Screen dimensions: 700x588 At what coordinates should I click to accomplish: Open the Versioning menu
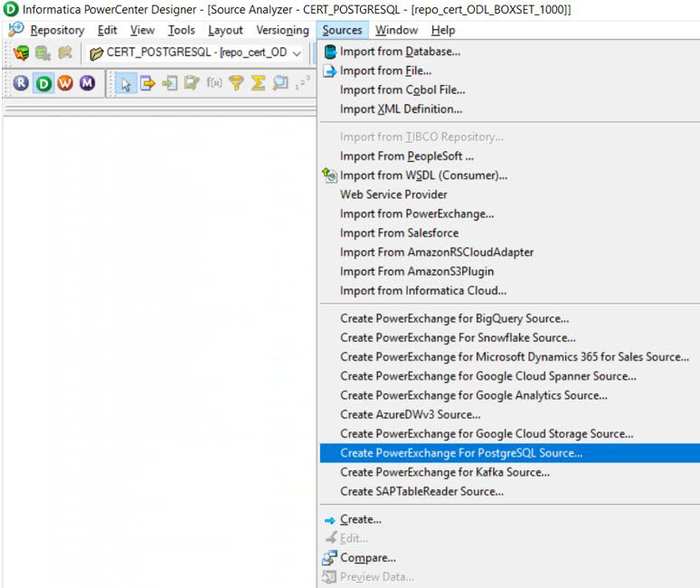coord(282,30)
